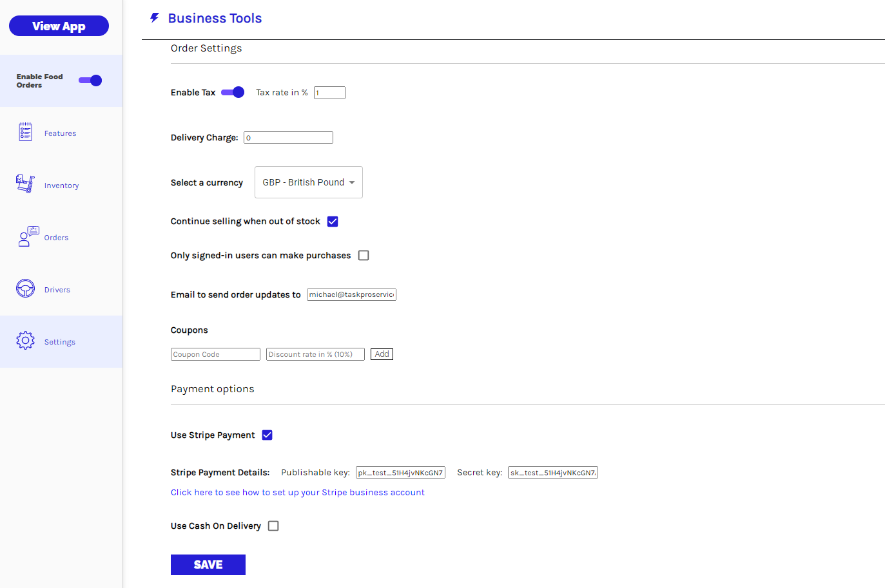Turn off the Enable Tax switch
This screenshot has width=885, height=588.
coord(233,92)
